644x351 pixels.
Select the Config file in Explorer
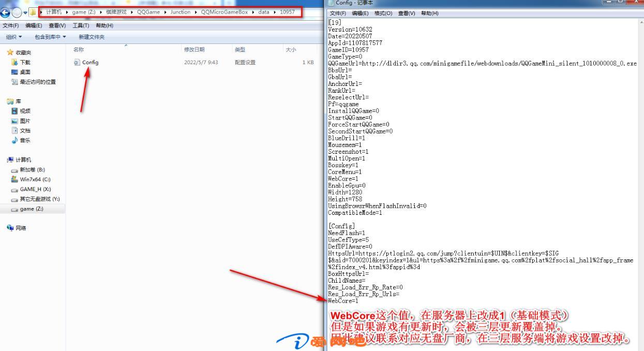(86, 62)
